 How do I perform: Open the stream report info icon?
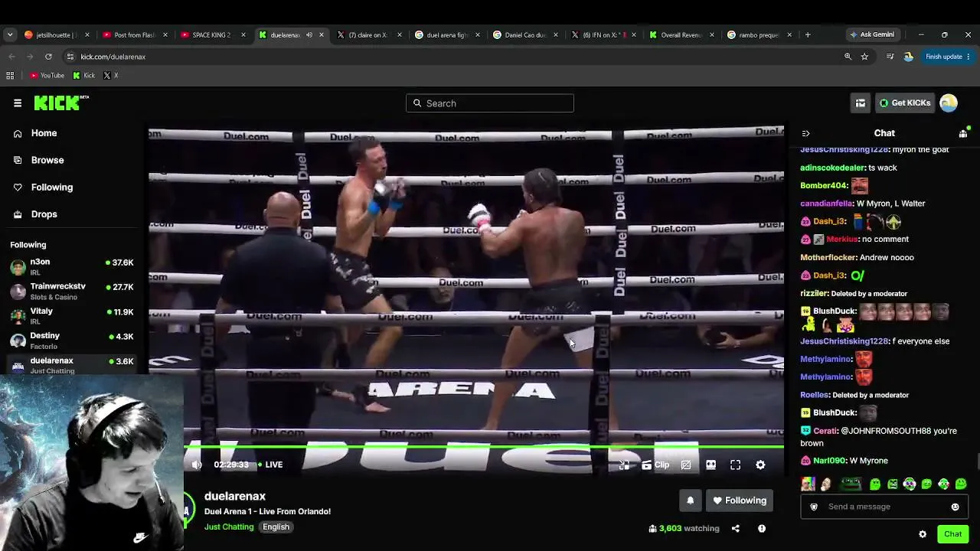coord(762,528)
